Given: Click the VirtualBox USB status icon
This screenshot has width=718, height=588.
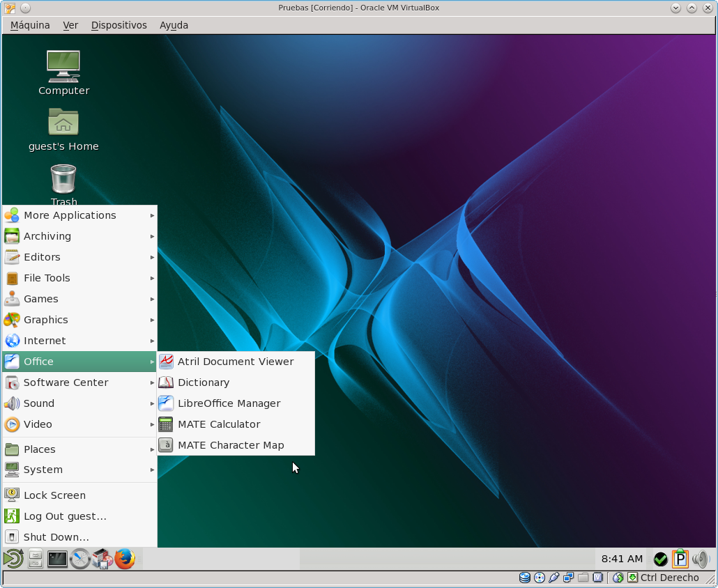Looking at the screenshot, I should click(554, 578).
